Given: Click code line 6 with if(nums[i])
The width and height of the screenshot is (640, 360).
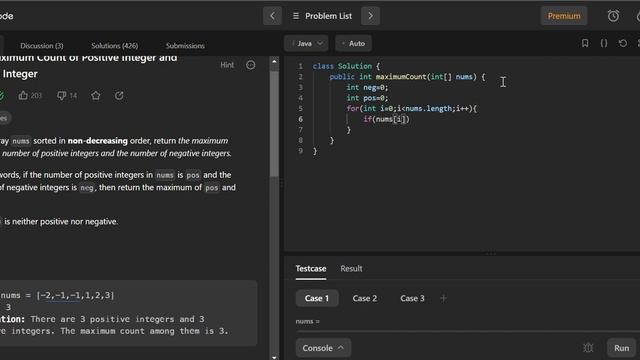Looking at the screenshot, I should pos(386,119).
